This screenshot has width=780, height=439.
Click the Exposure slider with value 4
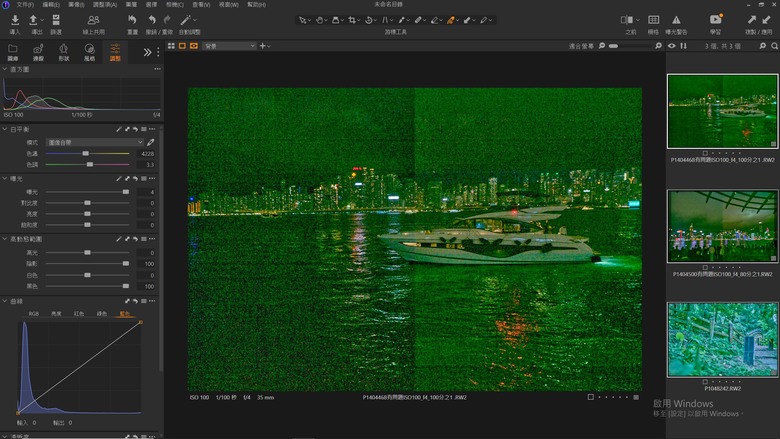(88, 192)
